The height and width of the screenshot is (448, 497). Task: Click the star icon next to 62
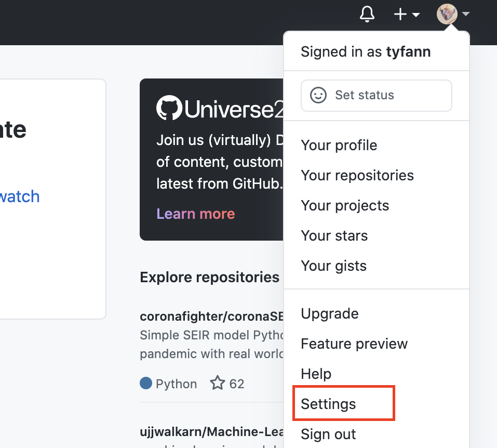[x=218, y=383]
